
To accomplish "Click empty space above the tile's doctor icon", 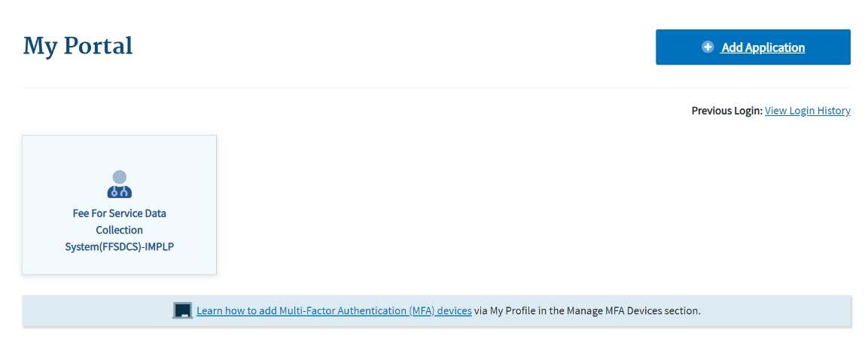I will pos(120,152).
